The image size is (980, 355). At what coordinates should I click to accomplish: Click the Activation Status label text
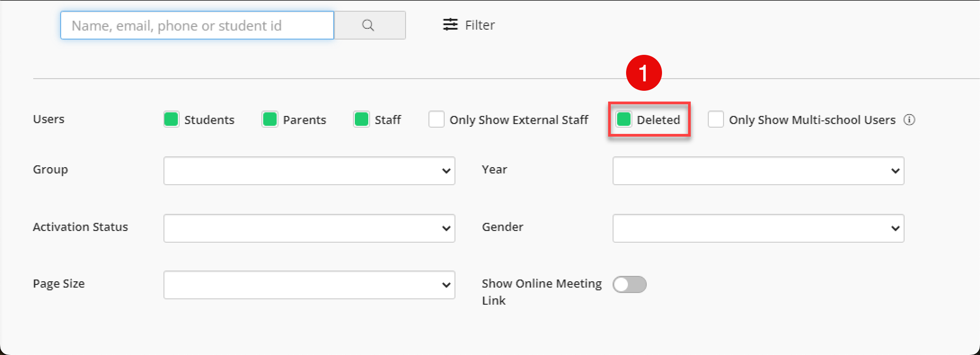tap(80, 227)
